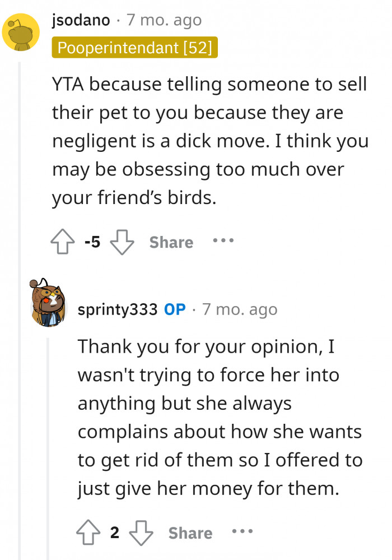
Task: Expand the three-dot options under jsodano's comment
Action: tap(223, 242)
